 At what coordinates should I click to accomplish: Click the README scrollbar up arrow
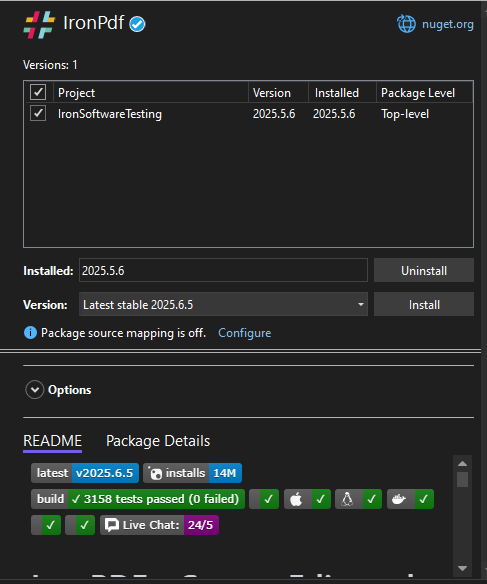(x=462, y=463)
